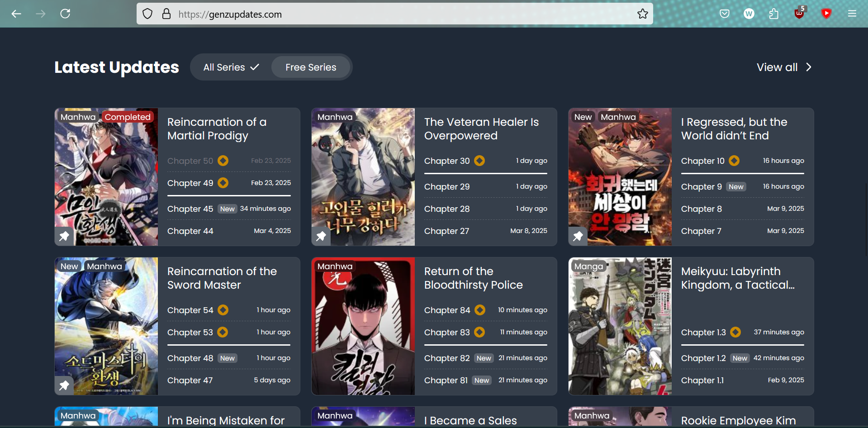Open Chapter 82 of Bloodthirsty Police
This screenshot has height=428, width=868.
point(447,358)
